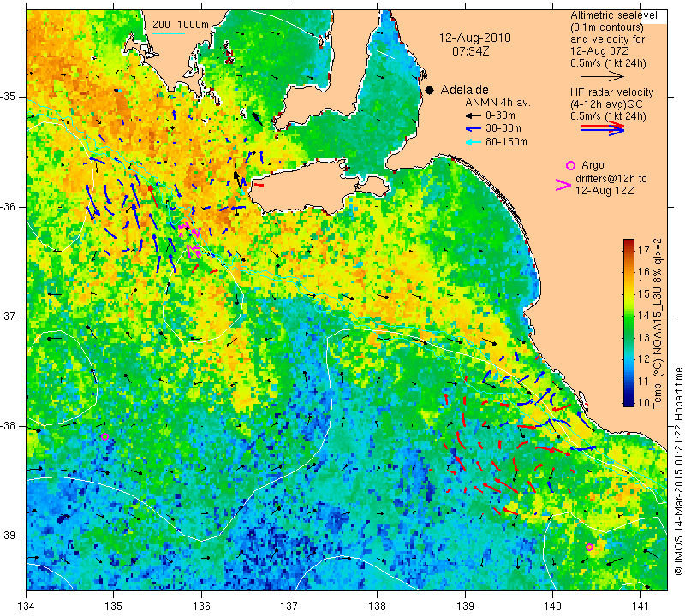685x616 pixels.
Task: Click the black altimetric velocity scale arrow
Action: 603,76
